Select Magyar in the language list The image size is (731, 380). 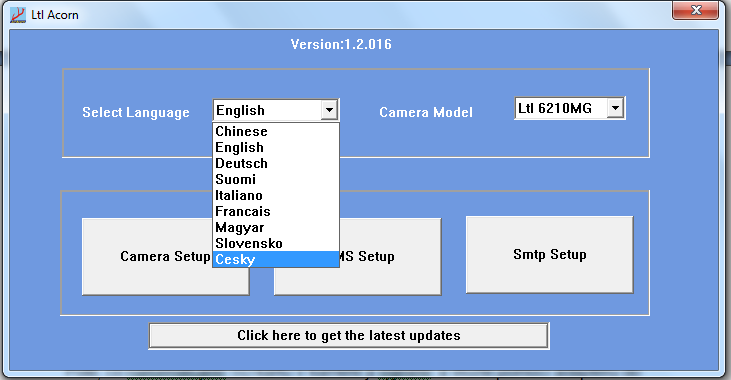click(x=276, y=228)
